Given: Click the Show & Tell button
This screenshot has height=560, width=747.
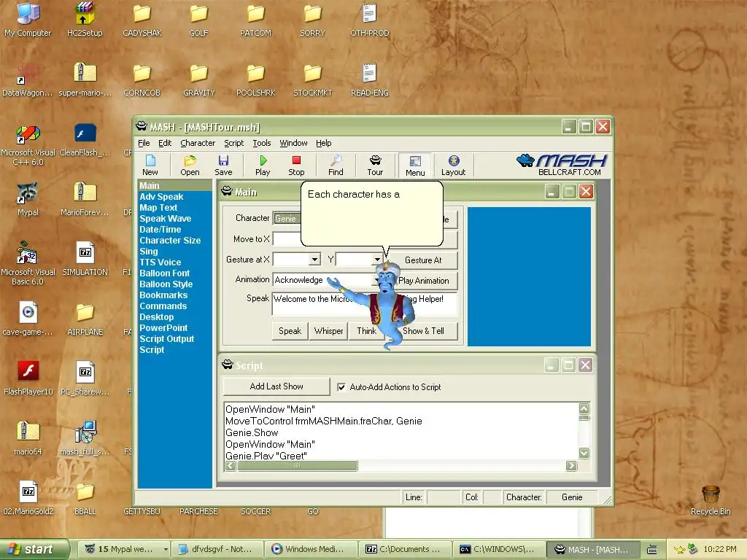Looking at the screenshot, I should pos(423,331).
